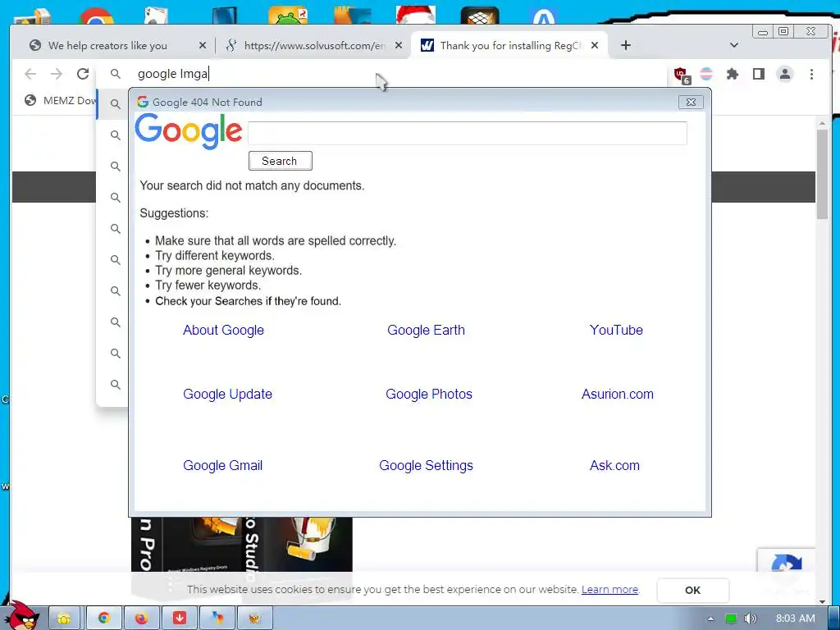840x630 pixels.
Task: Open Chrome from the taskbar
Action: pyautogui.click(x=104, y=619)
